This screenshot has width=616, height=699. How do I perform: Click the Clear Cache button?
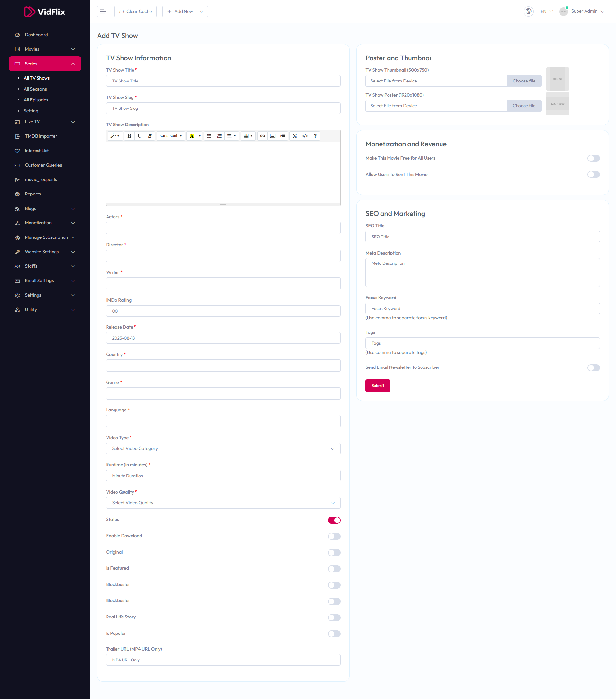[x=135, y=11]
